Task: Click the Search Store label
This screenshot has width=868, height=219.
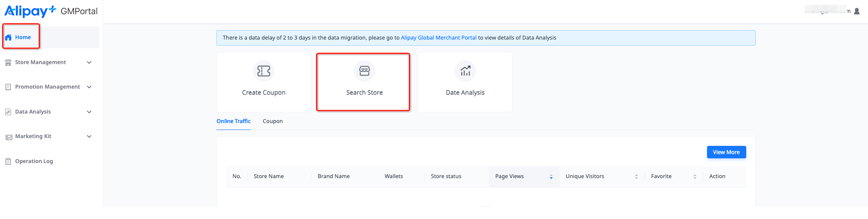Action: pyautogui.click(x=364, y=93)
